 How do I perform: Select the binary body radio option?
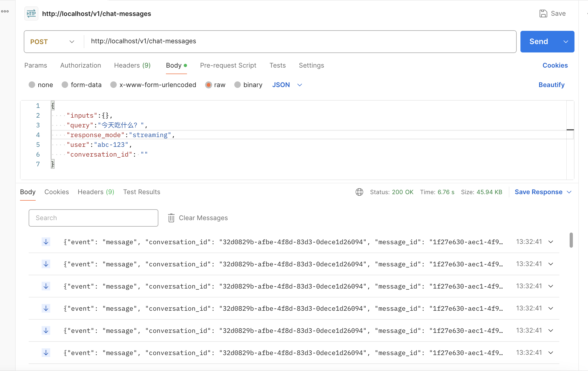[238, 85]
